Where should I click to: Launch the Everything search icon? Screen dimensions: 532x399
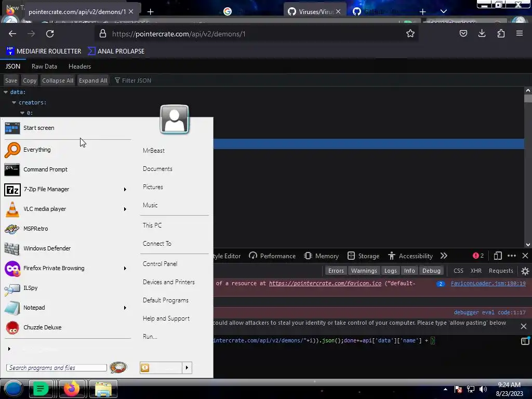pyautogui.click(x=12, y=150)
